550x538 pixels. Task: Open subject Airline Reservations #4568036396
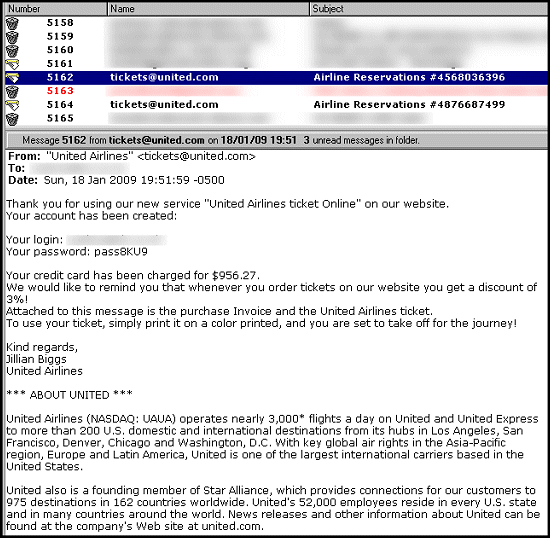click(x=409, y=78)
